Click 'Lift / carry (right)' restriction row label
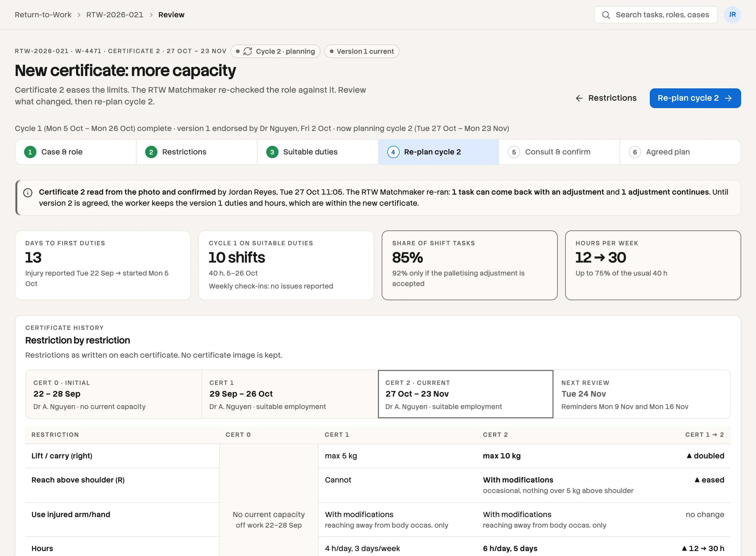 click(62, 456)
